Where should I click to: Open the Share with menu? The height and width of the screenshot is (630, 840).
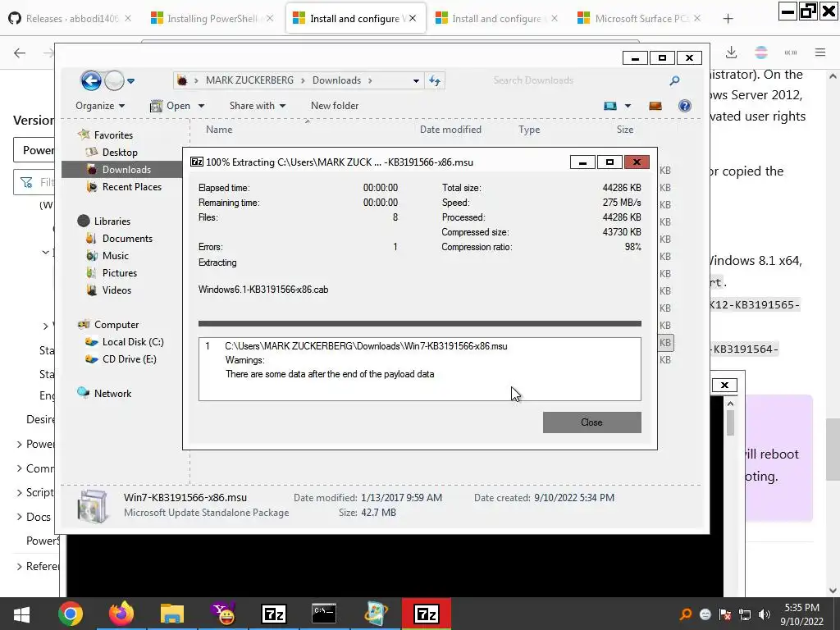(257, 106)
